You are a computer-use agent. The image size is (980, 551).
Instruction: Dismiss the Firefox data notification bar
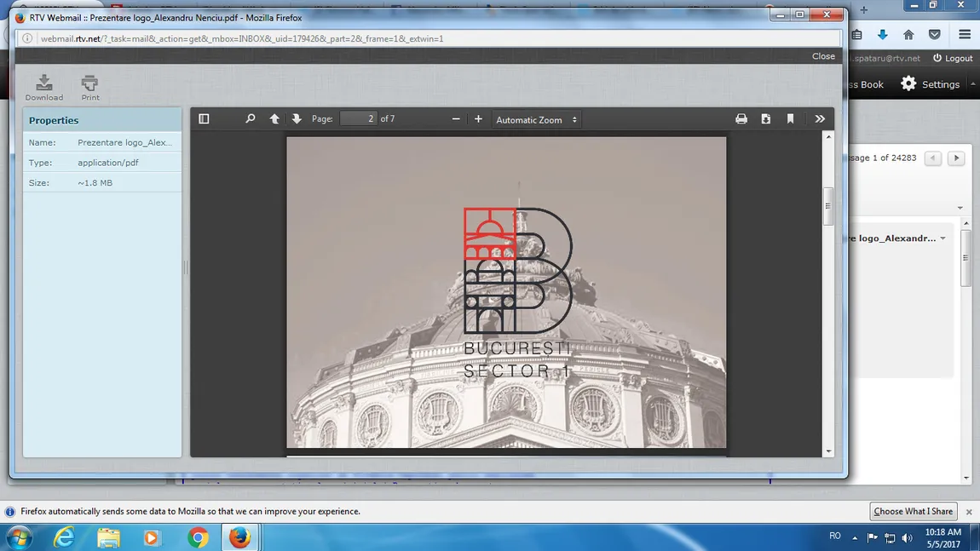coord(969,512)
